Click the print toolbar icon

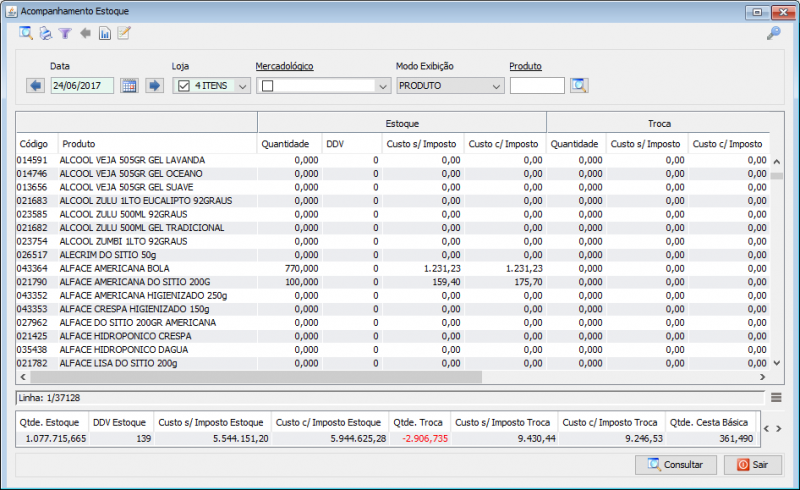coord(45,33)
